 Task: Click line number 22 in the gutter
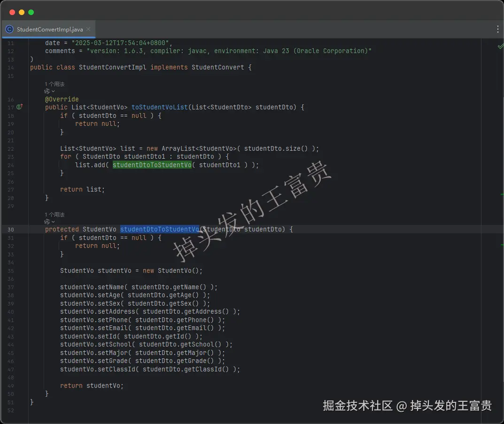(11, 149)
